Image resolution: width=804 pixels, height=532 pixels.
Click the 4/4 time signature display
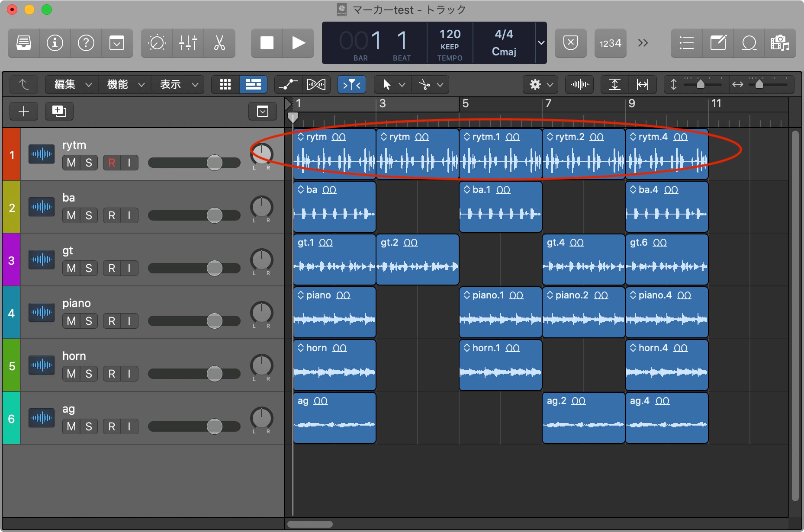tap(504, 34)
